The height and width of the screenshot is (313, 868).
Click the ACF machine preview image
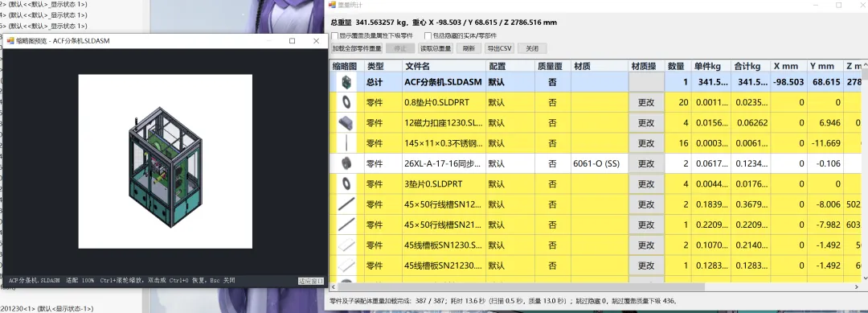(x=165, y=161)
